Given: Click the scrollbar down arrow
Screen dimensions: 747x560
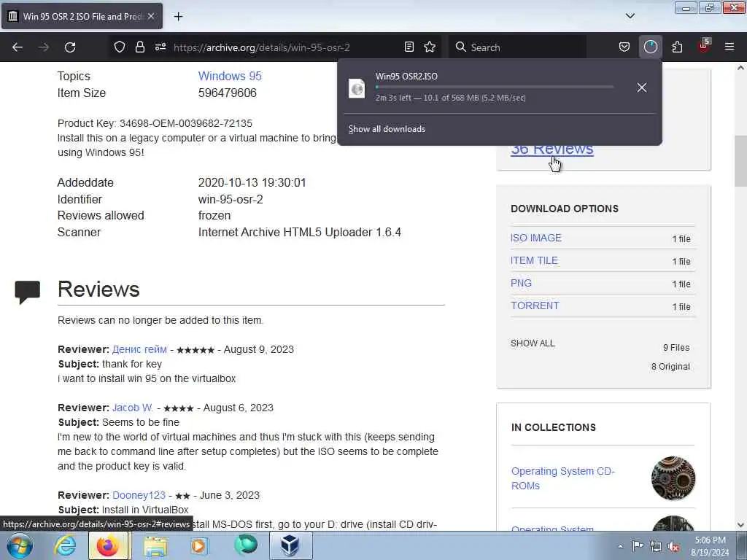Looking at the screenshot, I should point(740,525).
